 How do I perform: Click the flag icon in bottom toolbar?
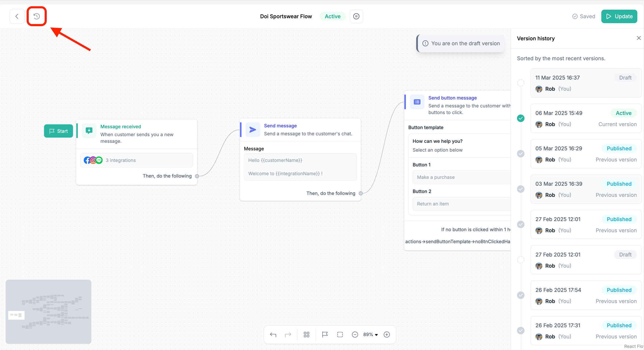click(325, 334)
